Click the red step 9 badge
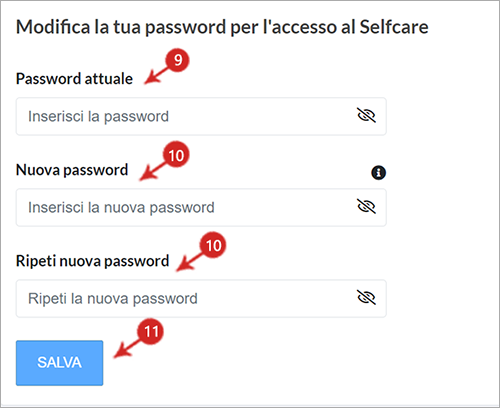 (178, 60)
